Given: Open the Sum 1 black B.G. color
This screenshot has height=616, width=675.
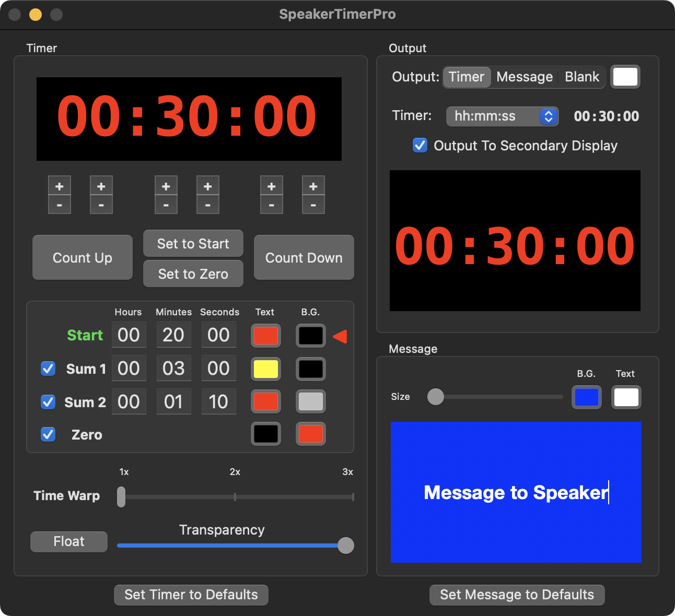Looking at the screenshot, I should 311,369.
